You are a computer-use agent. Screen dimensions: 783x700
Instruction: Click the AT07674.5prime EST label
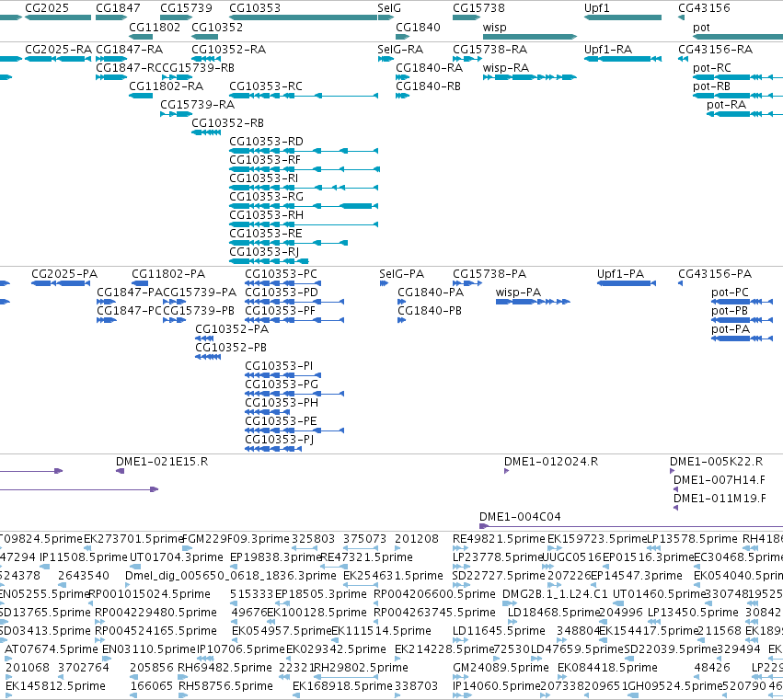52,649
